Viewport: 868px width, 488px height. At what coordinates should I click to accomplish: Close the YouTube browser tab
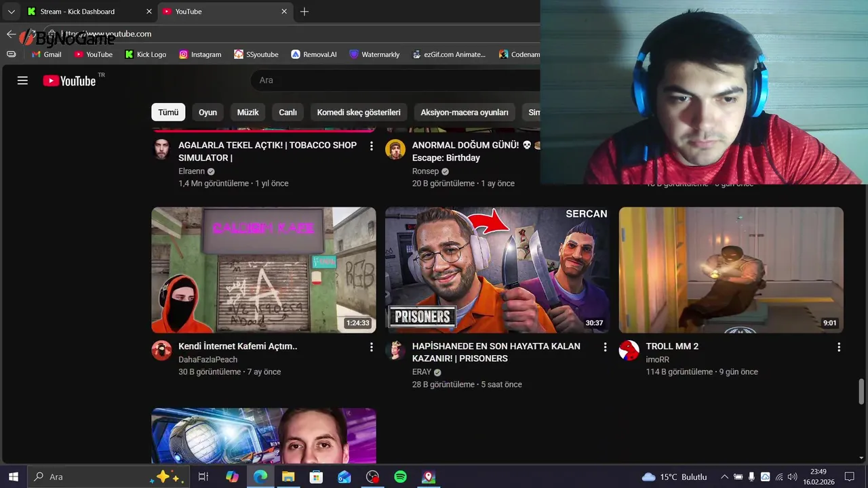pos(285,12)
